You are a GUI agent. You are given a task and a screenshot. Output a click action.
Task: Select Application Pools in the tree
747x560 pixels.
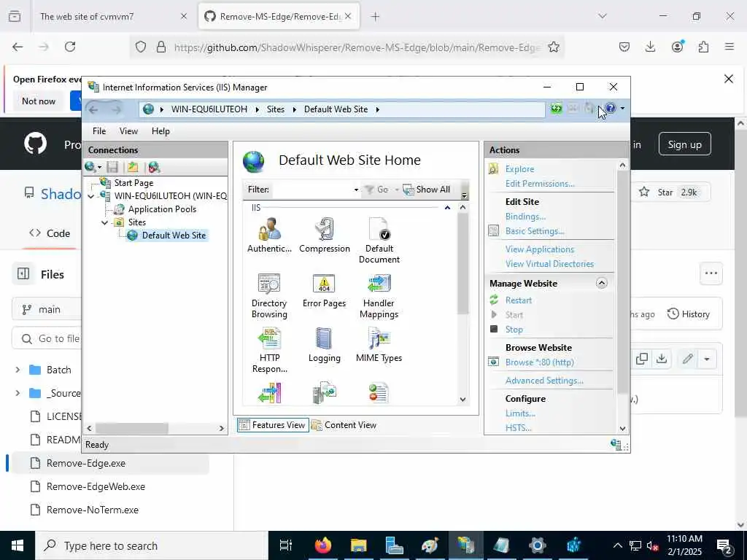(x=162, y=209)
